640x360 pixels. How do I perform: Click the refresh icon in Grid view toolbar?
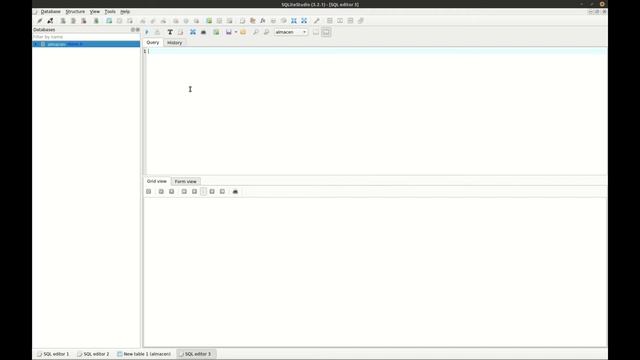pyautogui.click(x=149, y=191)
